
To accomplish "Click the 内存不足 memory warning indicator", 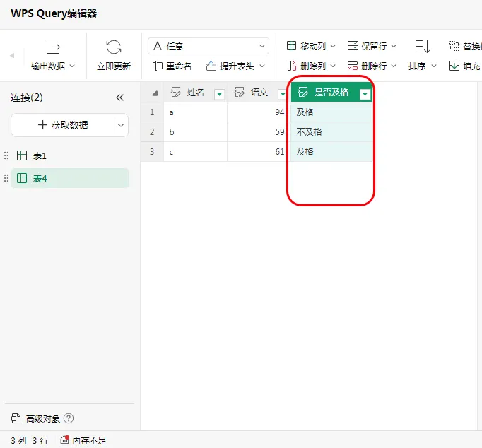I will point(83,440).
